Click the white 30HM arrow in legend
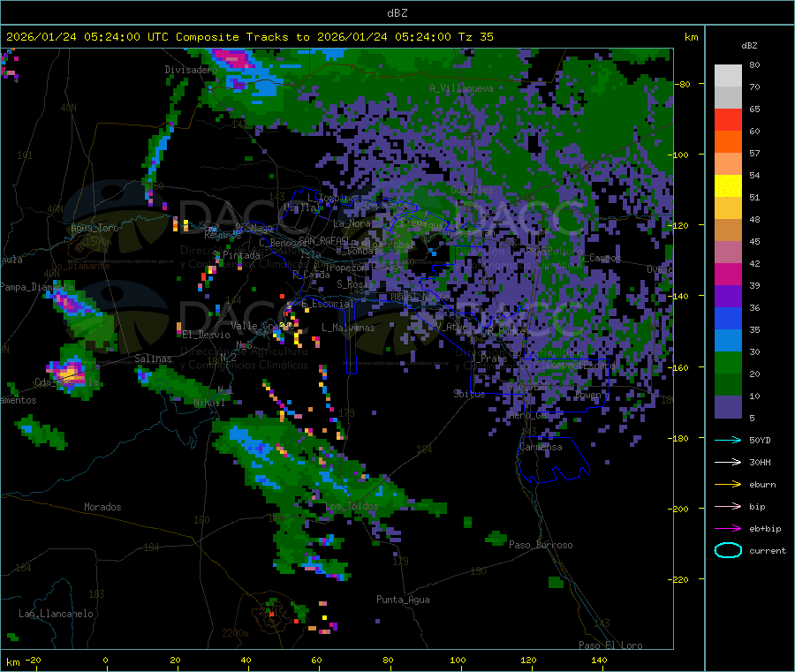The image size is (795, 672). pos(728,462)
